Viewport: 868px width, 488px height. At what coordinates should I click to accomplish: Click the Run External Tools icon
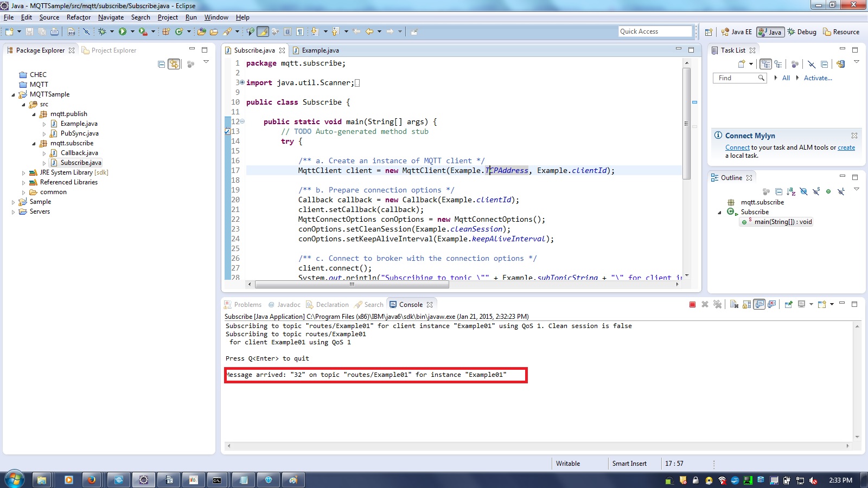coord(143,32)
